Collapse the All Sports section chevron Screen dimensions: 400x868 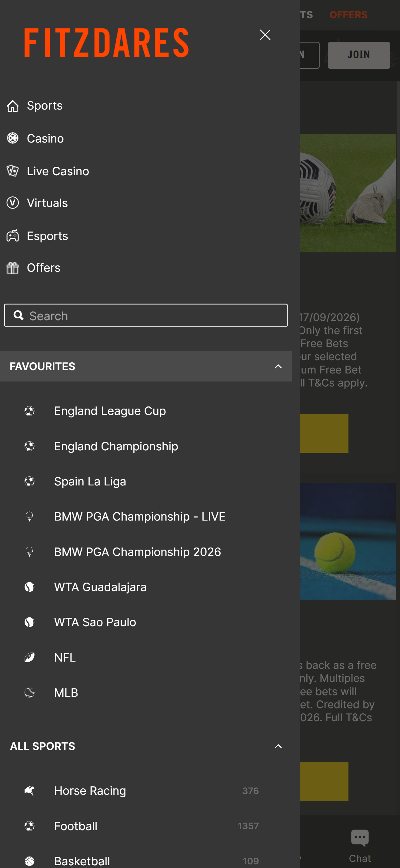tap(278, 746)
